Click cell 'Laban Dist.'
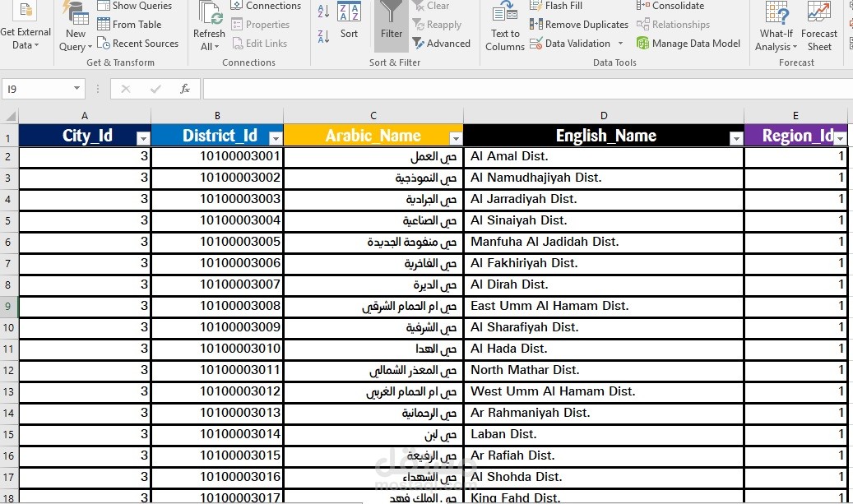This screenshot has height=504, width=853. [604, 435]
